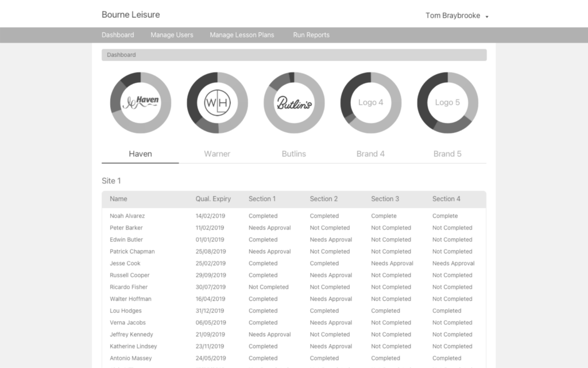Select Russell Cooper row name
This screenshot has width=588, height=368.
[x=129, y=275]
